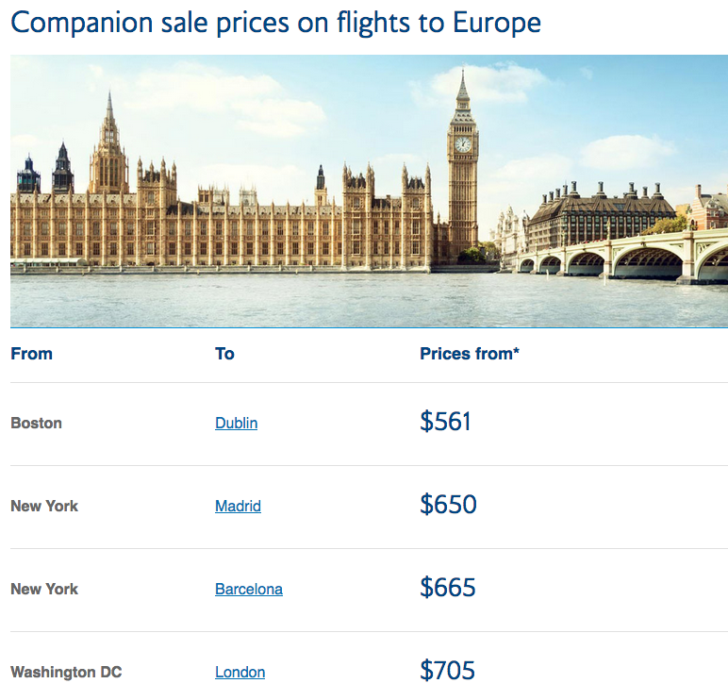This screenshot has height=700, width=728.
Task: Click the Boston origin city label
Action: click(36, 423)
